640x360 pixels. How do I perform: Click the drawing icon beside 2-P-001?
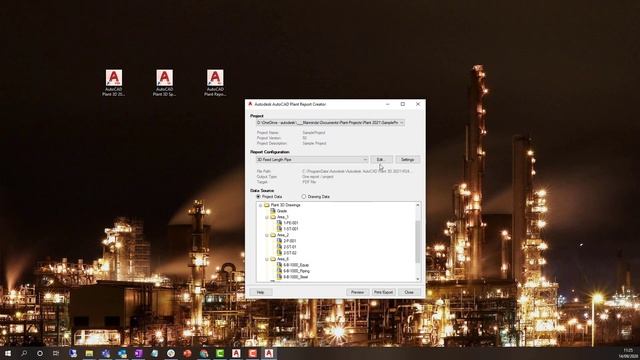[280, 241]
